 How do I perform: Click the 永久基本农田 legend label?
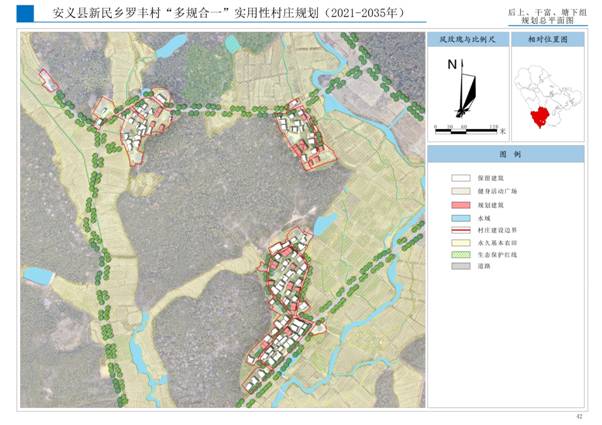(x=497, y=243)
